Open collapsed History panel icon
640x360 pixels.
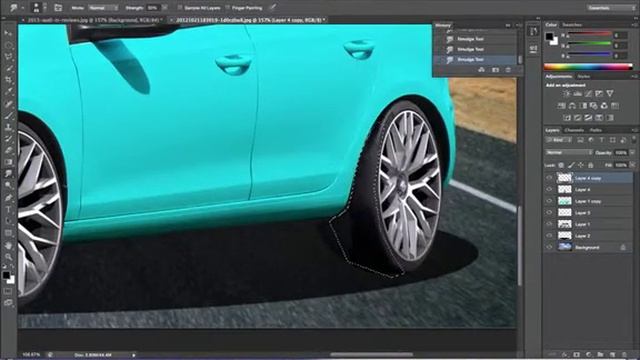pos(534,32)
